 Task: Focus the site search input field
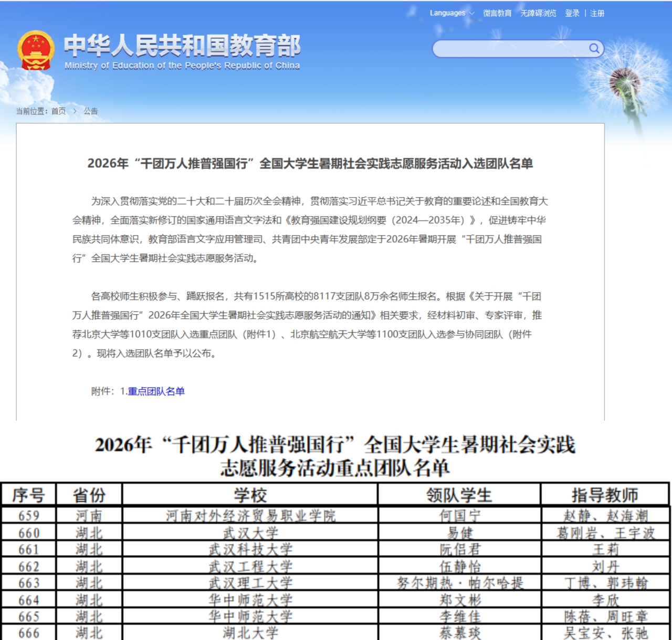(510, 49)
